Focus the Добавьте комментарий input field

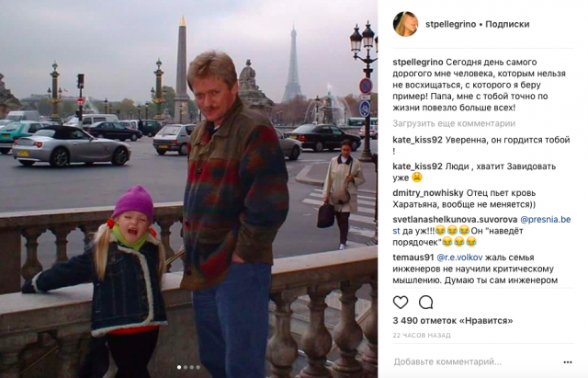[474, 362]
